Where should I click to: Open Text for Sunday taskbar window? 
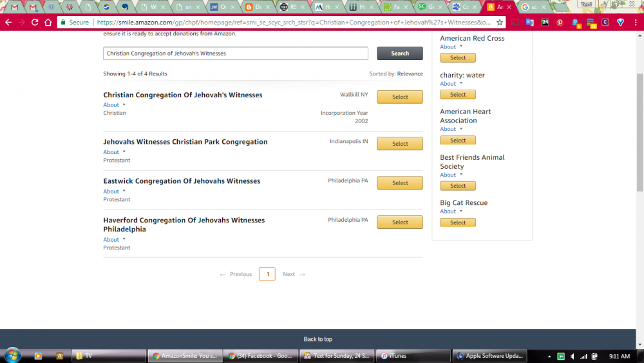point(337,356)
